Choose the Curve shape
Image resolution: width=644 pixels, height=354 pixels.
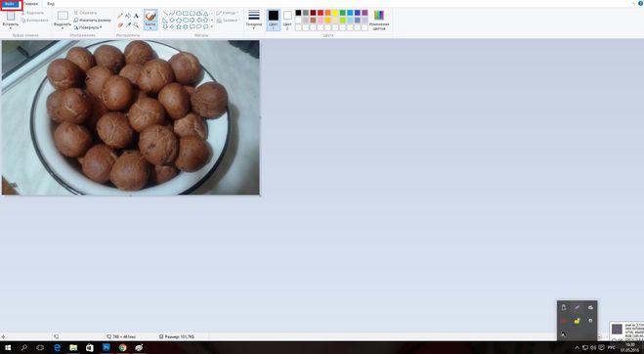pyautogui.click(x=172, y=13)
